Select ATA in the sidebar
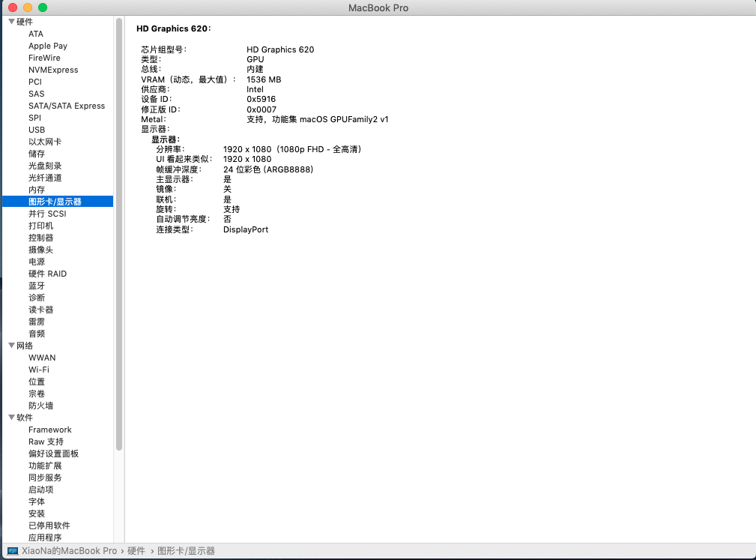Image resolution: width=756 pixels, height=560 pixels. point(36,34)
